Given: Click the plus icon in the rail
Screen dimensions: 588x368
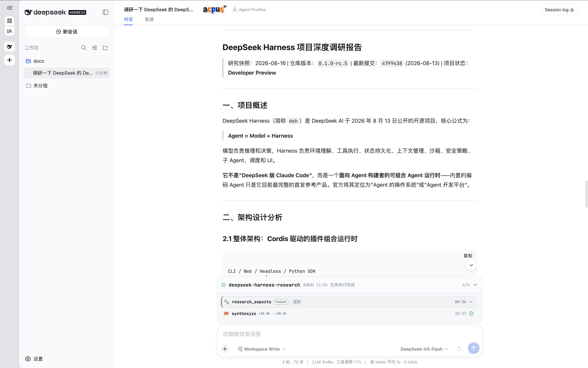Looking at the screenshot, I should point(10,60).
